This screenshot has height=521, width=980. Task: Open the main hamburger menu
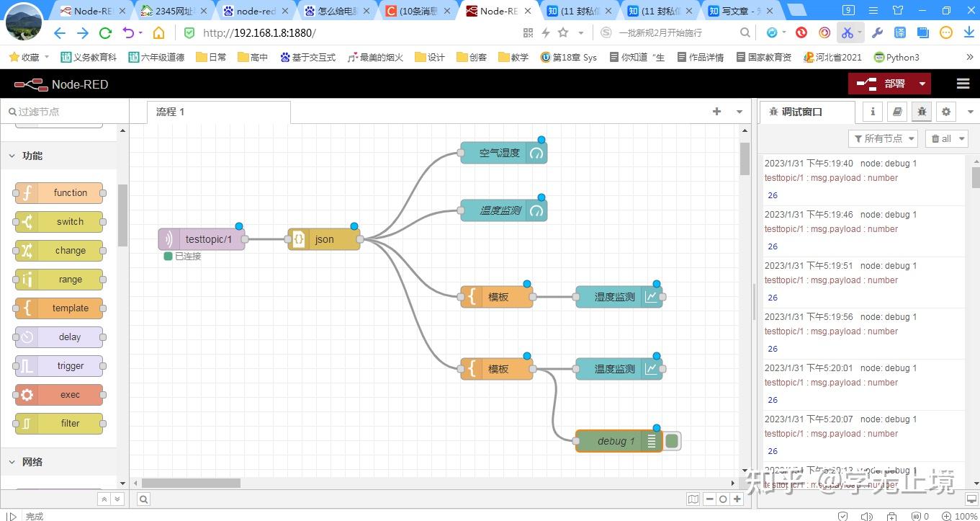coord(963,84)
